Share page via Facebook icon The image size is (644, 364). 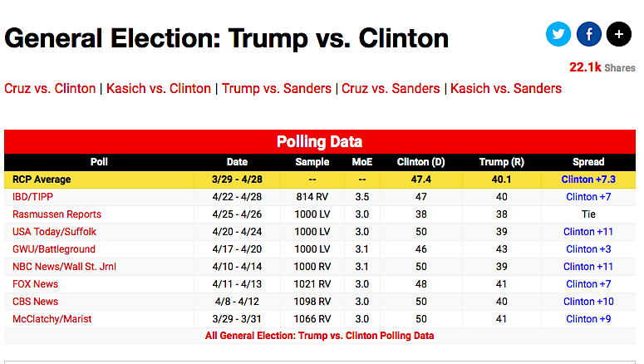588,34
